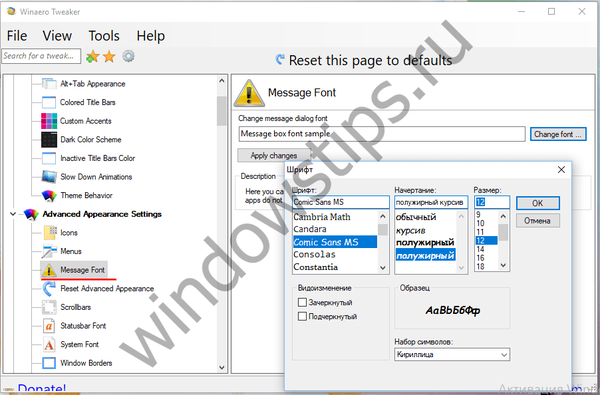The width and height of the screenshot is (600, 395).
Task: Click the Winaero Tweaker title bar app icon
Action: tap(11, 11)
